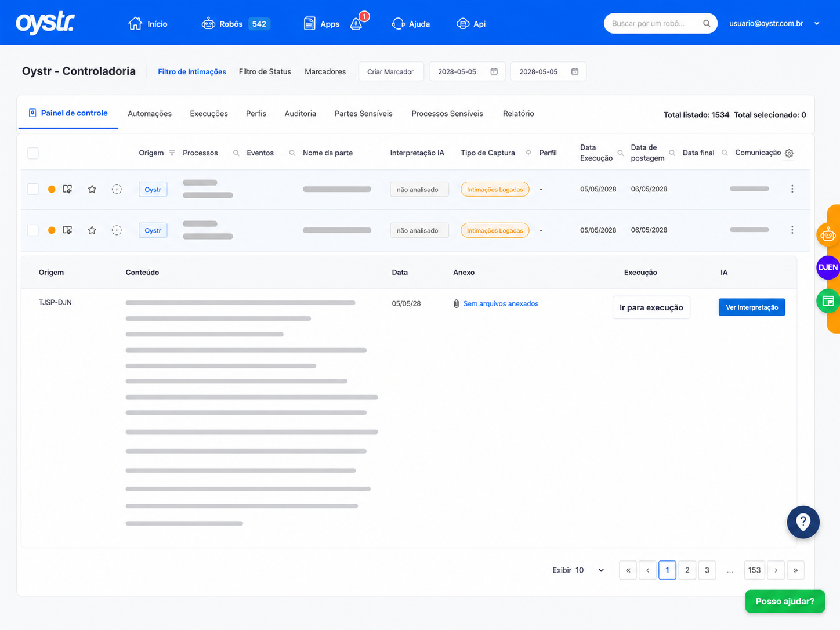
Task: Expand the usuario@oystr.com.br account dropdown
Action: coord(817,24)
